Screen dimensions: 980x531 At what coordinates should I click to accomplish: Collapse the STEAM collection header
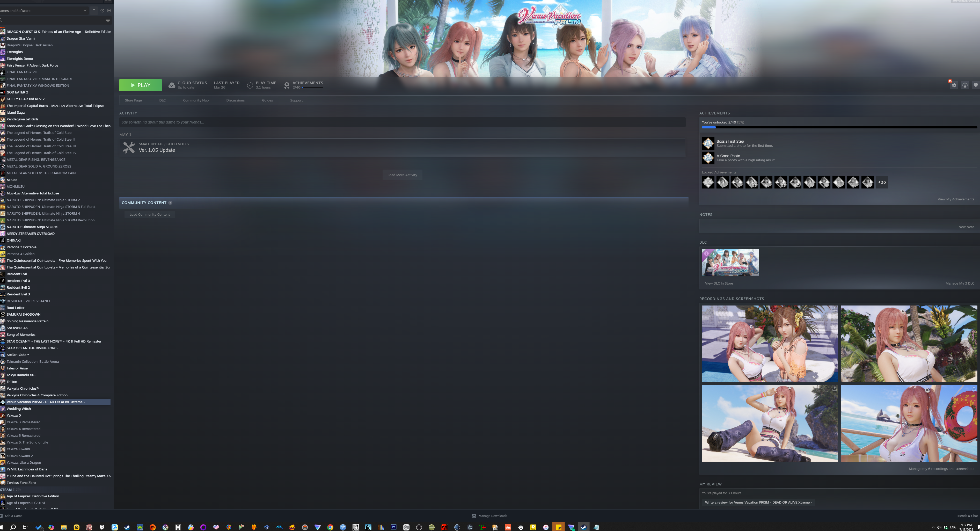[6, 490]
